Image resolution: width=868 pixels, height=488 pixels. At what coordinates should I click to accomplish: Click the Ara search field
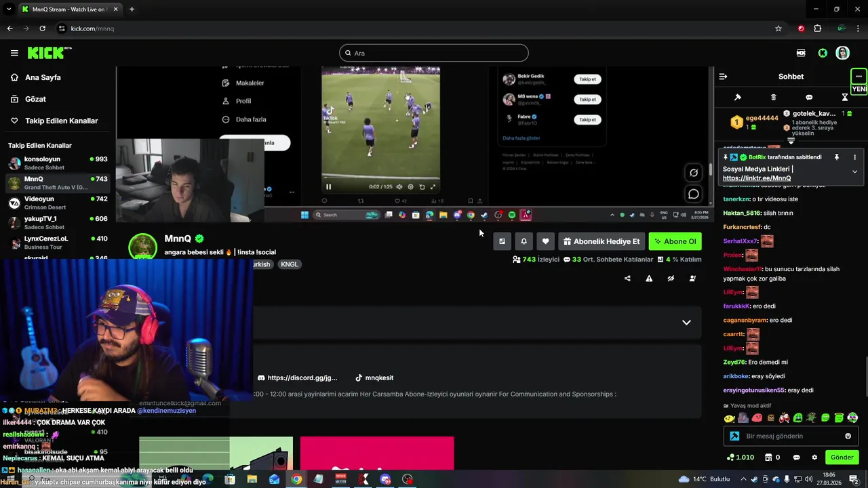(434, 53)
